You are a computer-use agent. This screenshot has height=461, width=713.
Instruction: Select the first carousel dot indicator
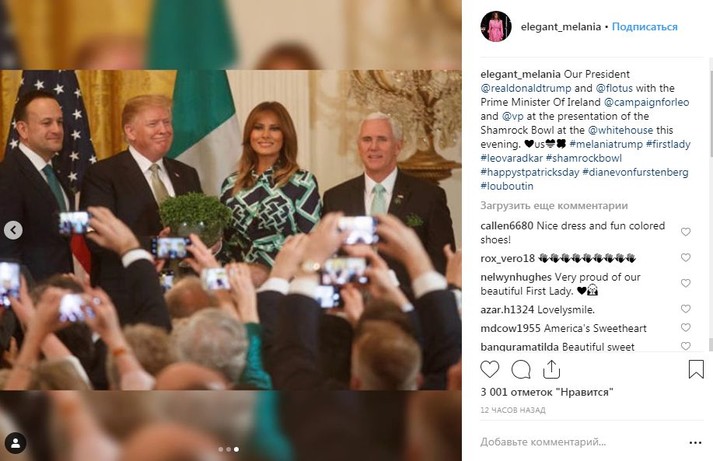[221, 449]
